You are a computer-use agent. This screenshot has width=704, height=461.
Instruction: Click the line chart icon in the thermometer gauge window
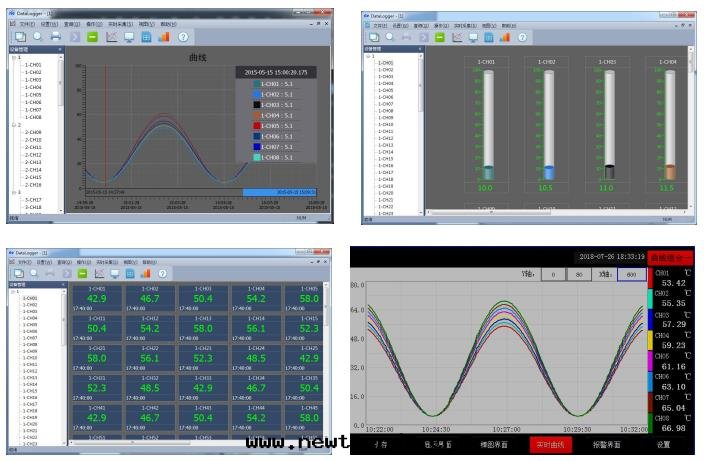(457, 38)
